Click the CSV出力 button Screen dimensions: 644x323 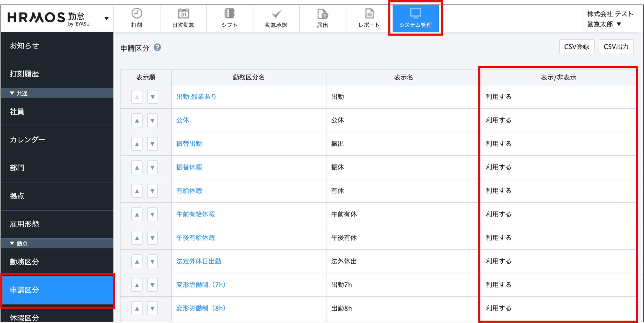(616, 47)
